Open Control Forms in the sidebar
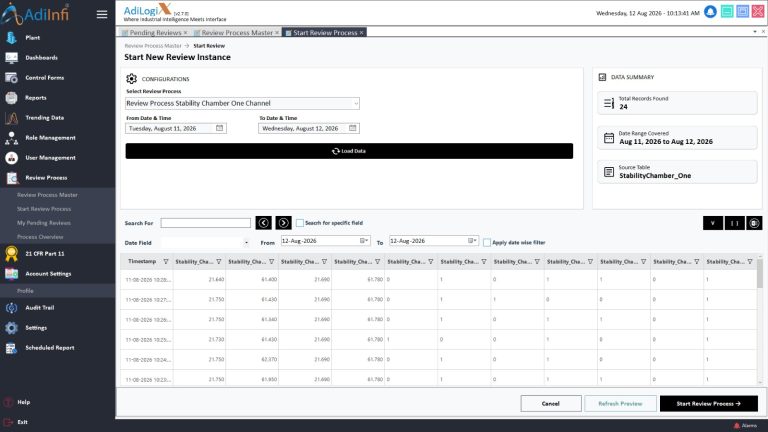 (x=44, y=78)
